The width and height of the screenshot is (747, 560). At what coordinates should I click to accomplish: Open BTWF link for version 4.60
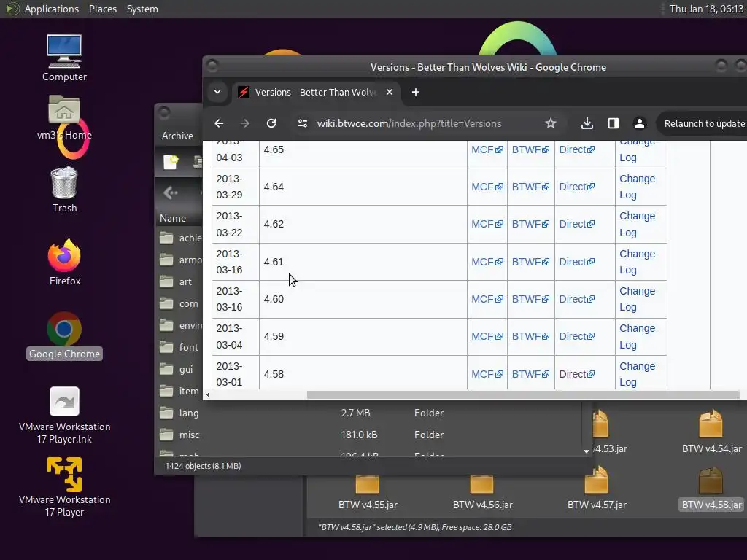click(530, 299)
